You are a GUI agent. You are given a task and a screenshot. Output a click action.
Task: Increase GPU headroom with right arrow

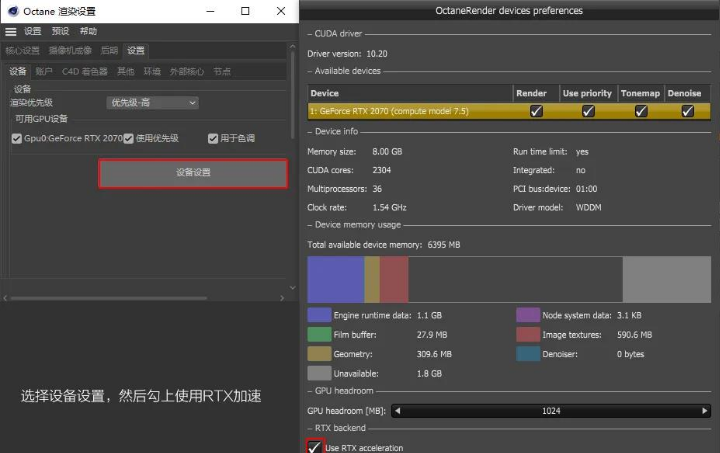click(x=704, y=411)
